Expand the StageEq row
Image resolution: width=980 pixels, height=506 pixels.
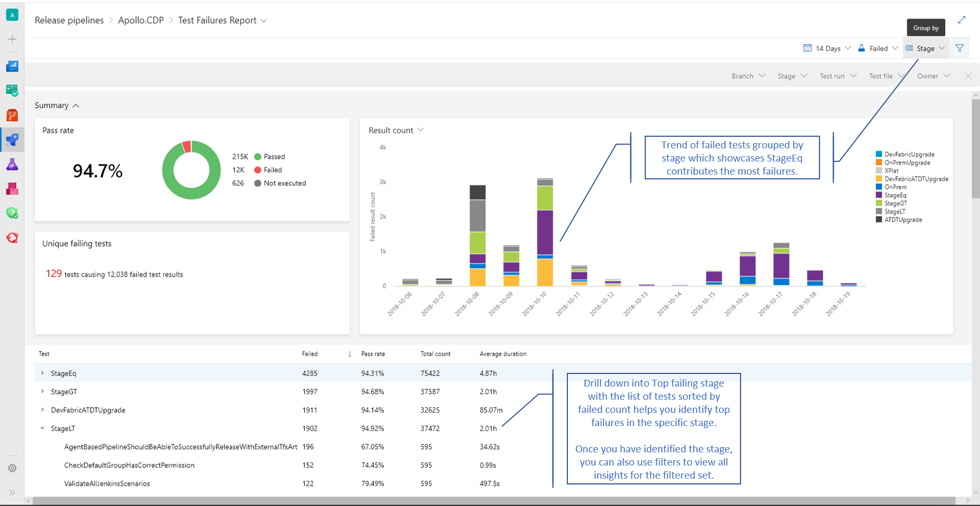[x=43, y=373]
